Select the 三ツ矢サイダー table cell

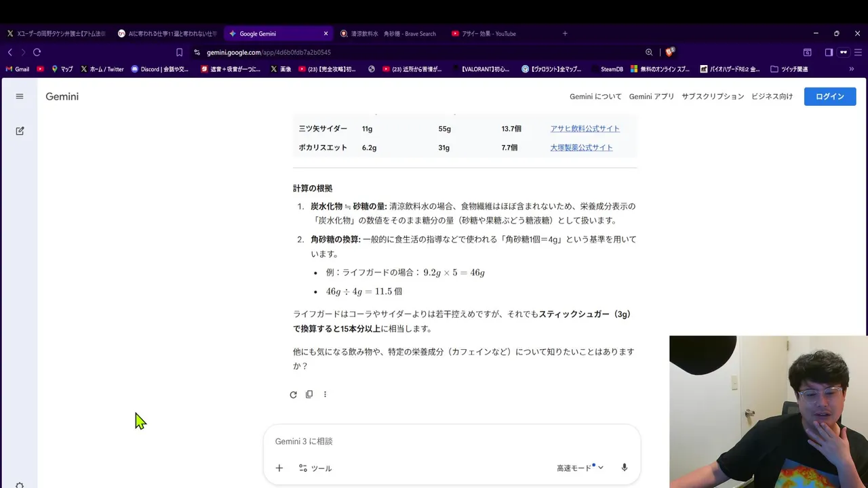323,129
